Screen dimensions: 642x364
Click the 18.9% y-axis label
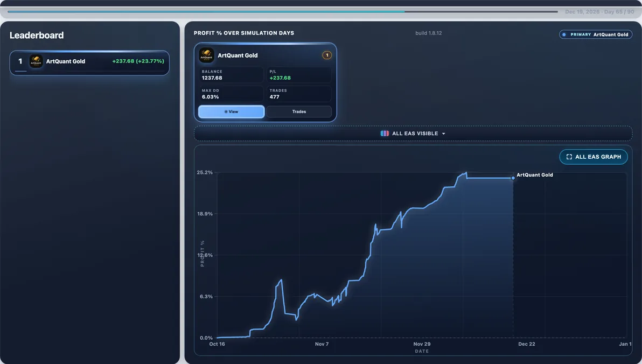(x=205, y=214)
